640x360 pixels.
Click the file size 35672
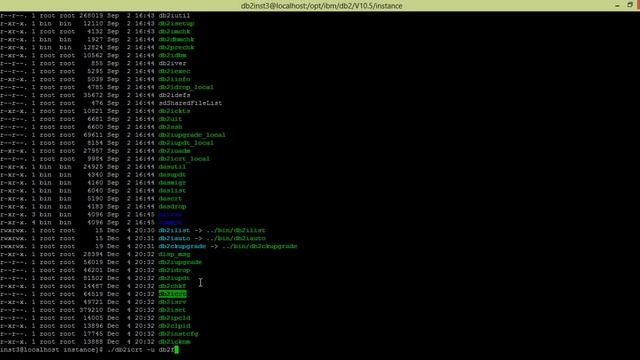[x=93, y=95]
